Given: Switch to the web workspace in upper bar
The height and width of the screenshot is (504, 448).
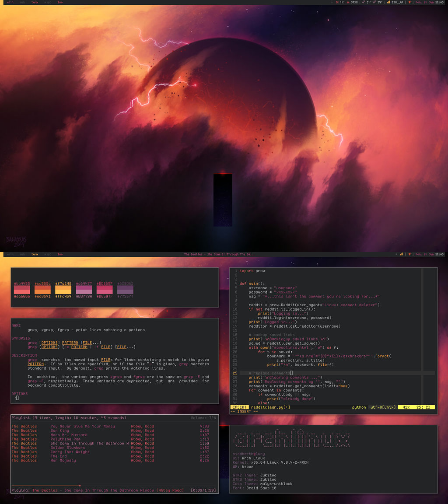Looking at the screenshot, I should [x=22, y=2].
